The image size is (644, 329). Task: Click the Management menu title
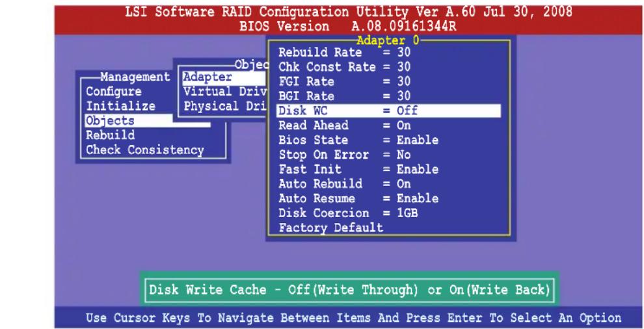click(135, 77)
